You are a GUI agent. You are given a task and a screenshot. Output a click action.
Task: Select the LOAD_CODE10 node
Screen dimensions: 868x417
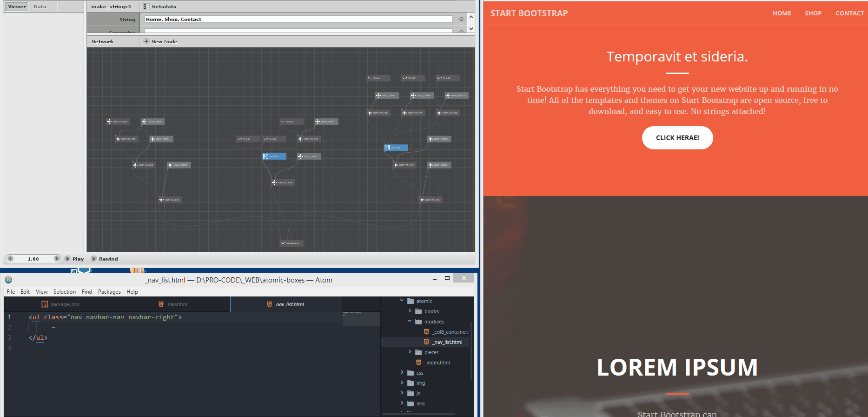[457, 95]
